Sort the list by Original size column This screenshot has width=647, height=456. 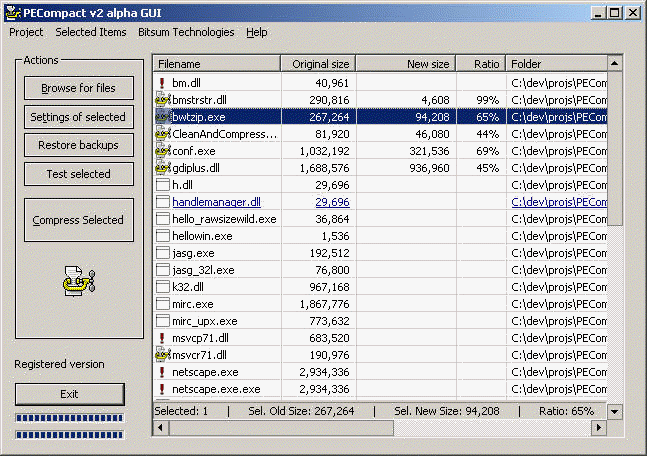pos(317,64)
